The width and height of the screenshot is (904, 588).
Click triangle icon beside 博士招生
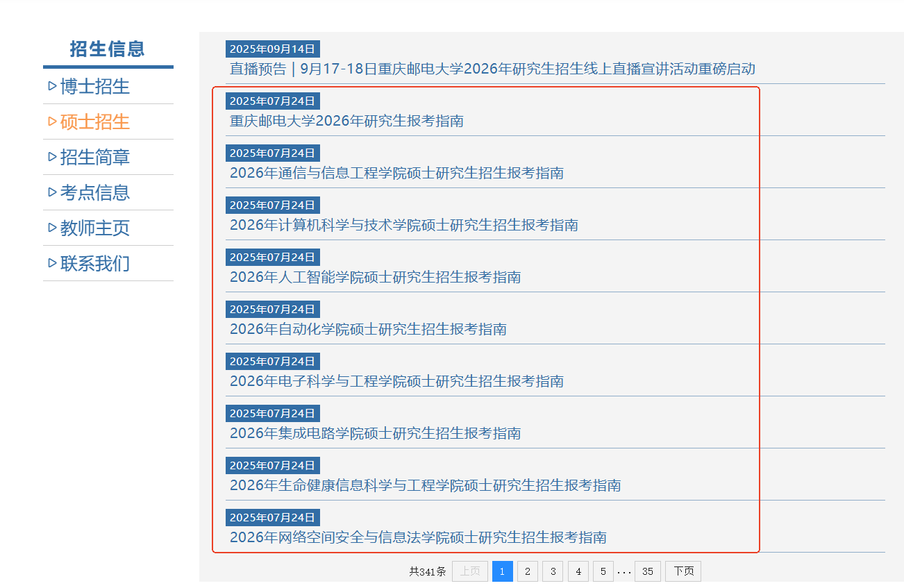(52, 86)
